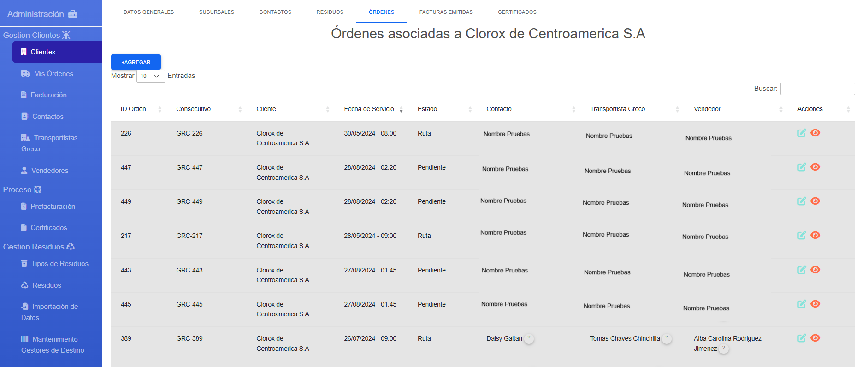The height and width of the screenshot is (367, 868).
Task: Click the briefcase icon beside Administración
Action: coord(73,14)
